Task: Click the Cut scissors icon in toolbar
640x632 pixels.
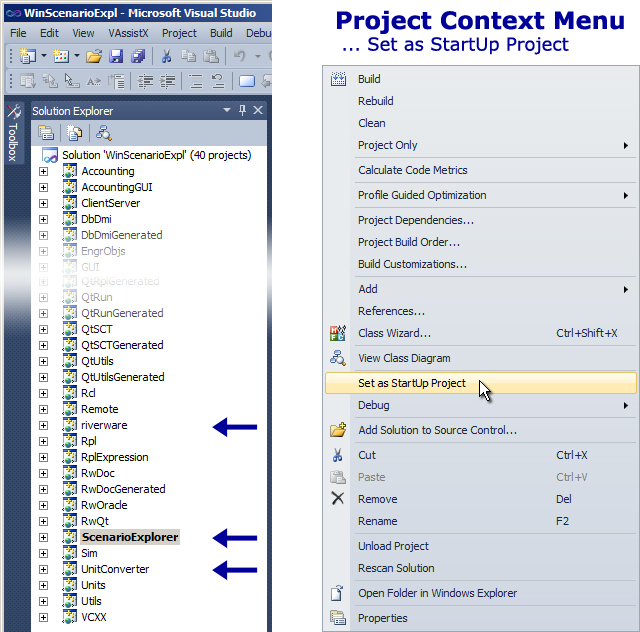Action: tap(166, 56)
